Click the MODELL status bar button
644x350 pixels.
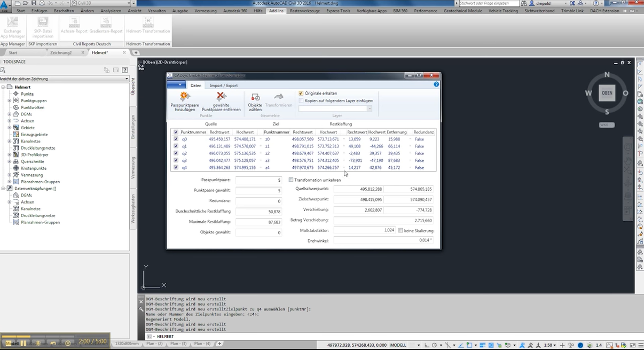coord(399,345)
